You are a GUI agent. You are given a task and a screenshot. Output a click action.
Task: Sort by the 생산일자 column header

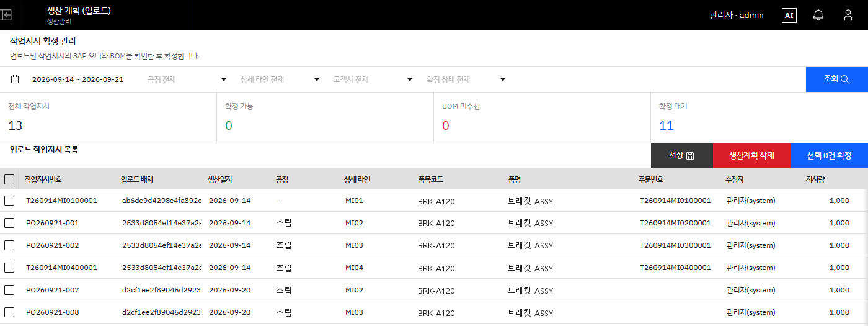220,179
